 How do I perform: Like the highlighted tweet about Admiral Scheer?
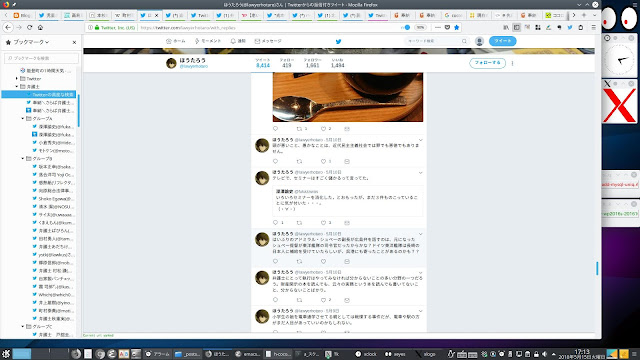pos(323,261)
